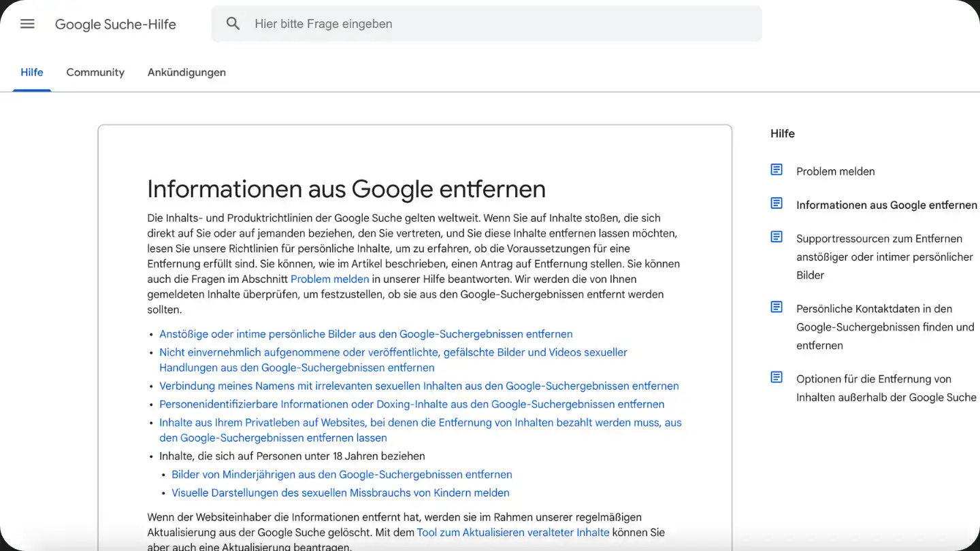Open the Ankündigungen tab
This screenshot has height=551, width=980.
186,72
